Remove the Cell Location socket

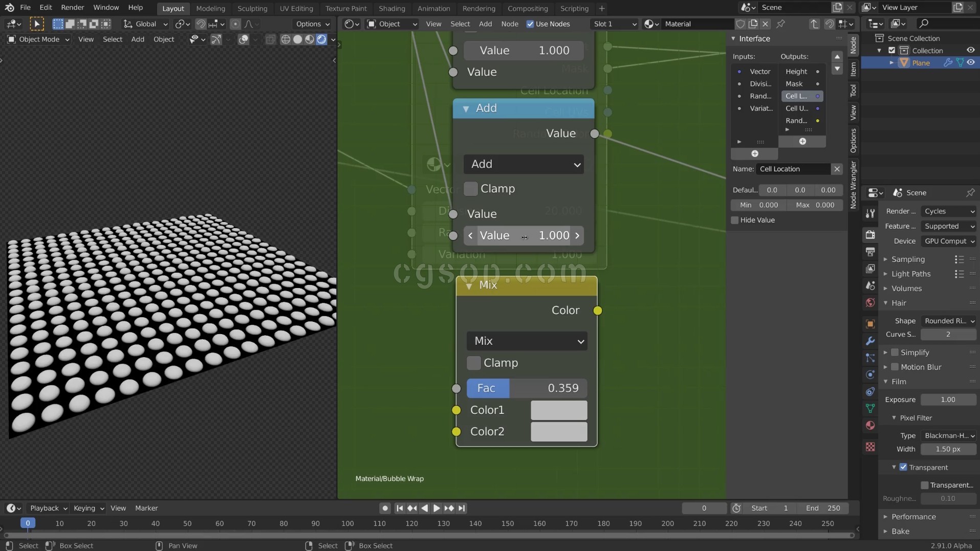tap(837, 169)
